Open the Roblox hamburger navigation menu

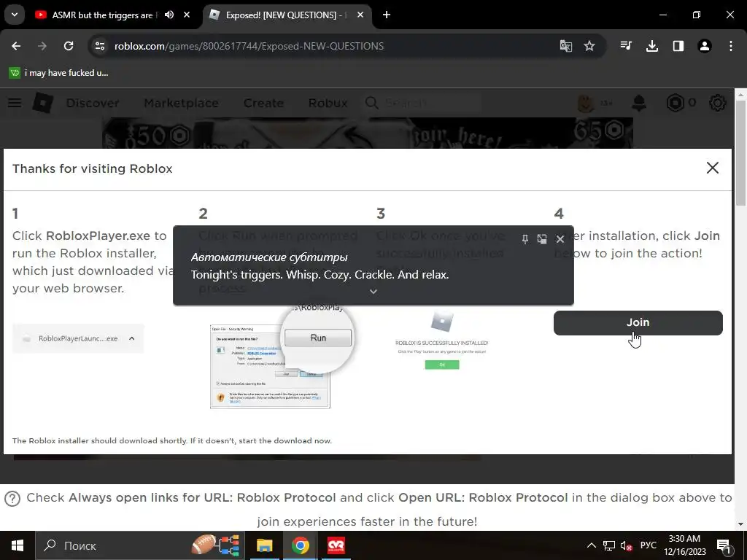pyautogui.click(x=15, y=103)
